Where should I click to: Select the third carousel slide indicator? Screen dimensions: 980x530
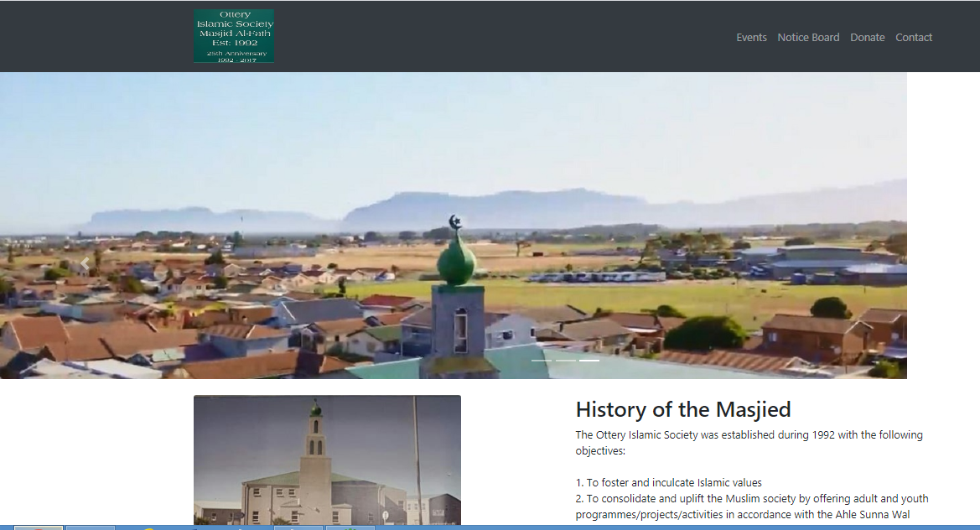click(x=589, y=361)
